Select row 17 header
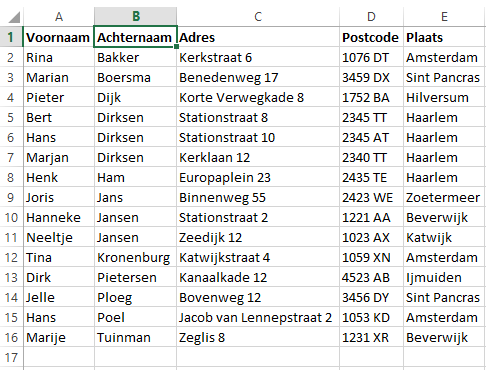The image size is (486, 370). (11, 357)
